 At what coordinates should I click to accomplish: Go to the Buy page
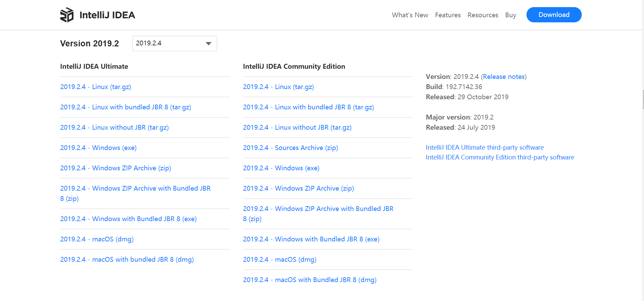511,15
